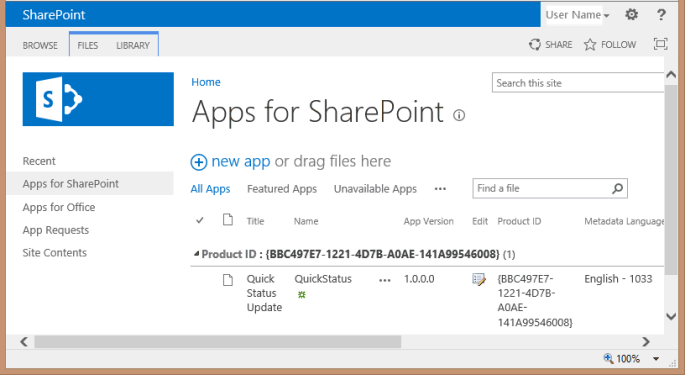Click the Search this site box
This screenshot has width=685, height=375.
(578, 83)
